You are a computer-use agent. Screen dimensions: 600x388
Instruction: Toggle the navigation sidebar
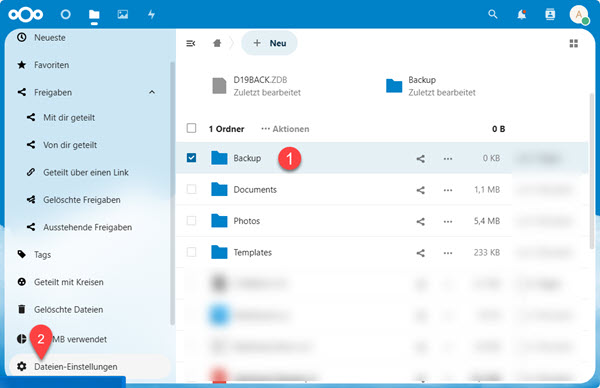click(191, 43)
